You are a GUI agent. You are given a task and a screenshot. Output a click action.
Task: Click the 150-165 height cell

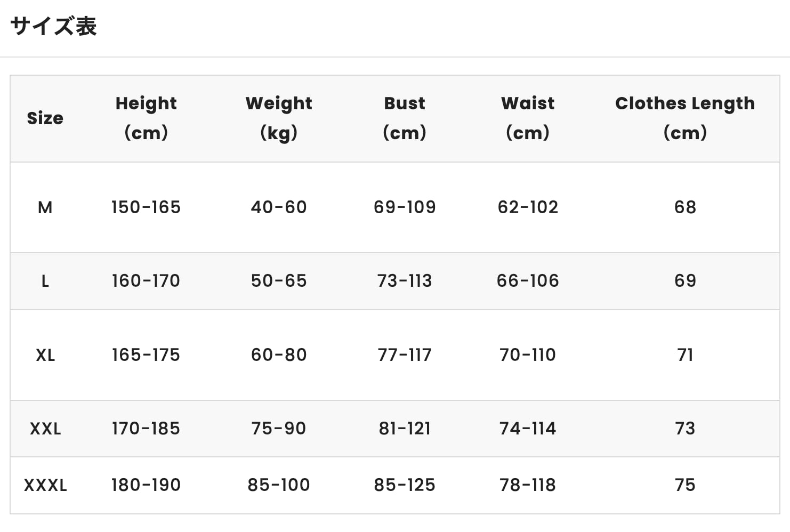click(146, 207)
